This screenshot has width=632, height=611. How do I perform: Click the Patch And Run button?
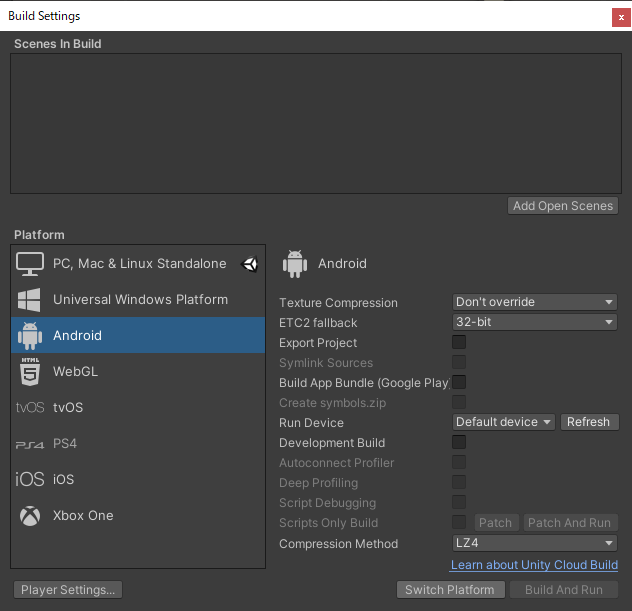tap(570, 523)
